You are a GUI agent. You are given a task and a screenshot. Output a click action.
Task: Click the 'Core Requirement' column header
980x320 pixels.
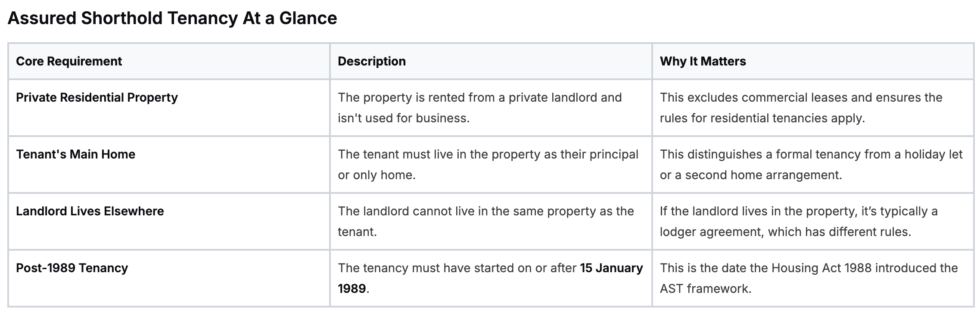(69, 61)
